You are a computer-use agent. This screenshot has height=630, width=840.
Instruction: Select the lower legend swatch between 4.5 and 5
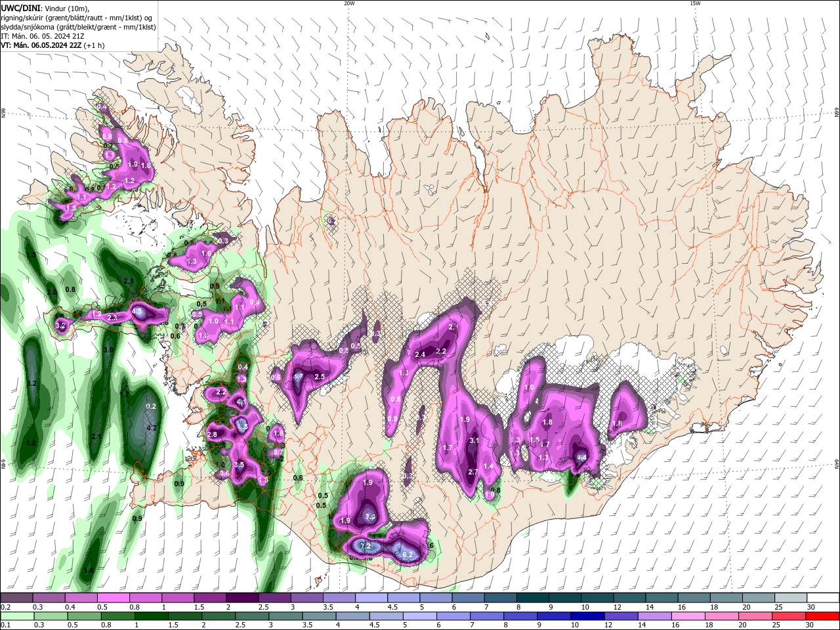point(387,616)
